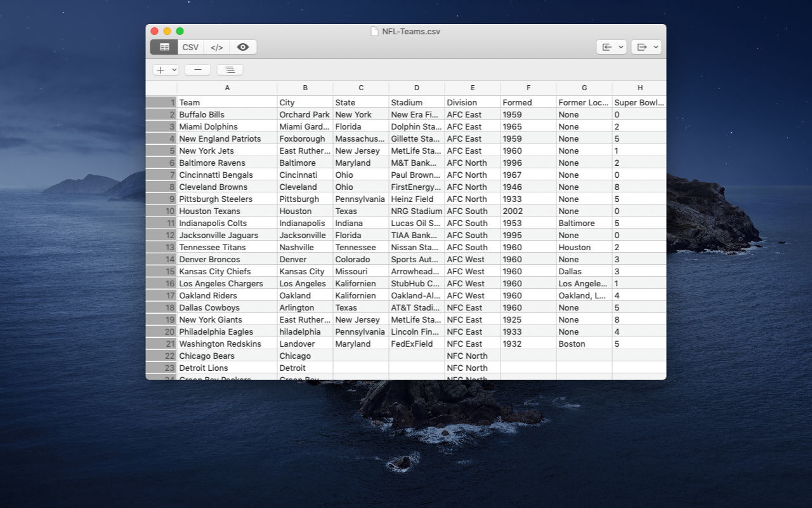Click the minus remove row button
Screen dimensions: 812x508
click(x=198, y=70)
